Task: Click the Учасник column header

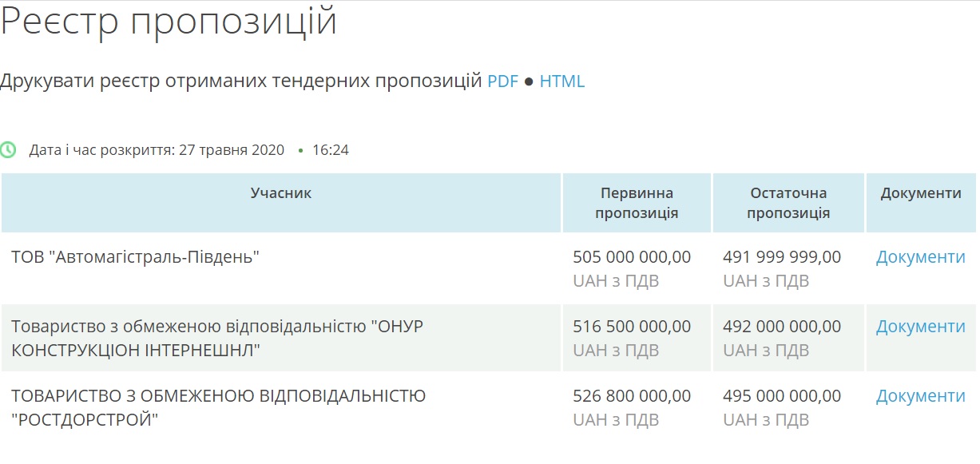Action: (281, 193)
